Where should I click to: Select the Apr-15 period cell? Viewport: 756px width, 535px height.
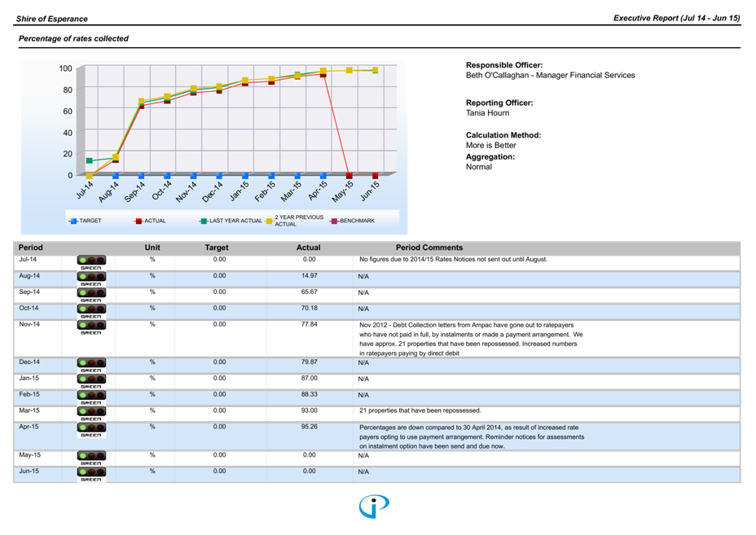tap(29, 427)
